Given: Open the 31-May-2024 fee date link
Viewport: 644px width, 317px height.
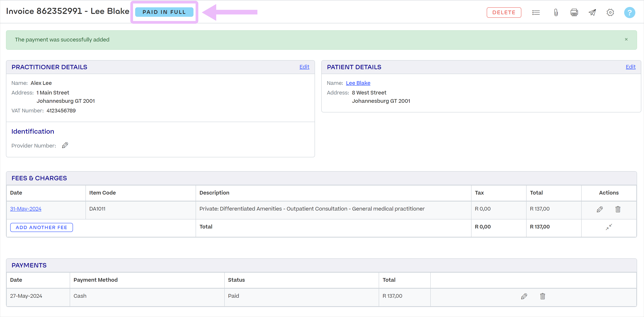Looking at the screenshot, I should click(26, 209).
